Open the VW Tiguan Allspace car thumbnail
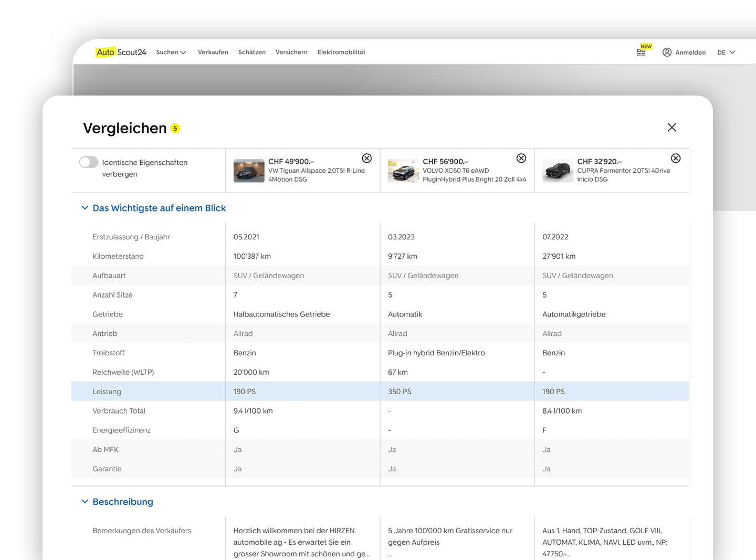Viewport: 756px width, 560px height. [249, 171]
